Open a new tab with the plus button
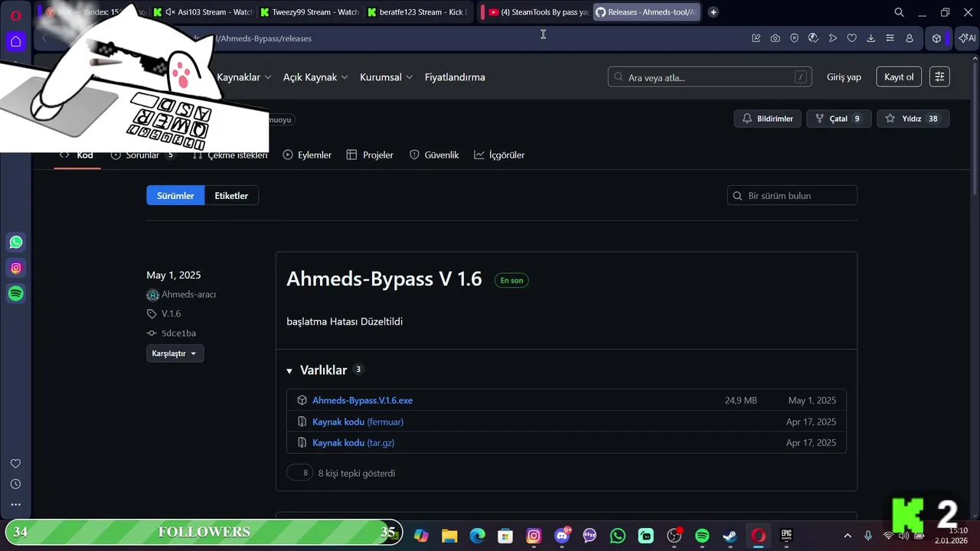This screenshot has width=980, height=551. [x=713, y=12]
